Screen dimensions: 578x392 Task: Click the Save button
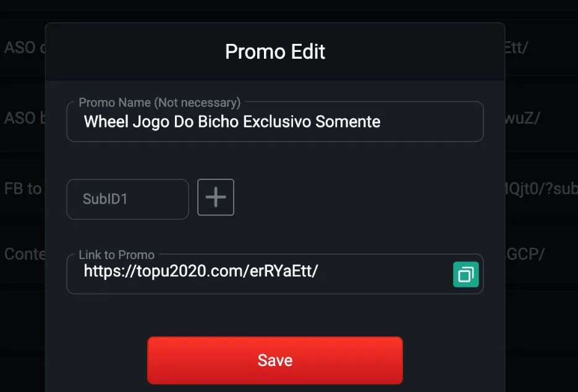[x=274, y=360]
